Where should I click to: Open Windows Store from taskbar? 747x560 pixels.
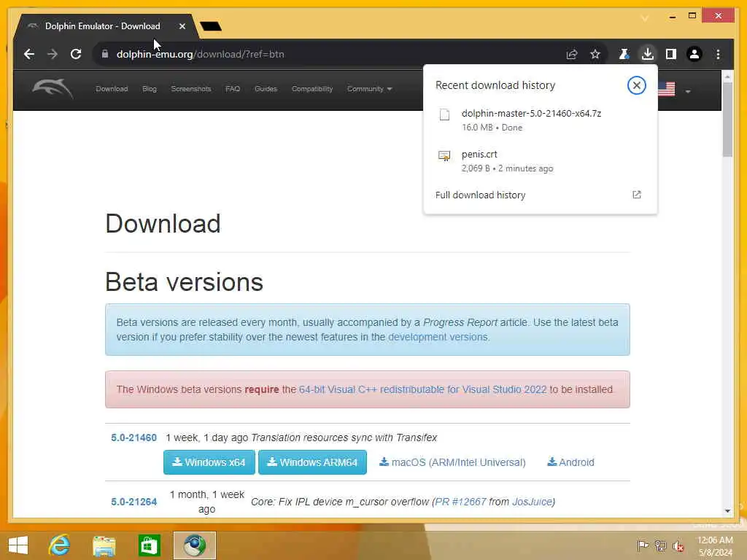pos(149,545)
